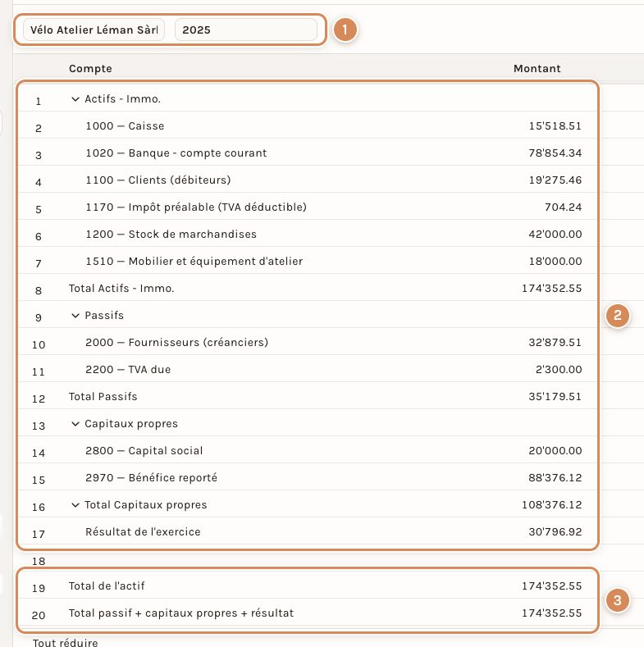Click the amount 18'000.00

pyautogui.click(x=555, y=262)
